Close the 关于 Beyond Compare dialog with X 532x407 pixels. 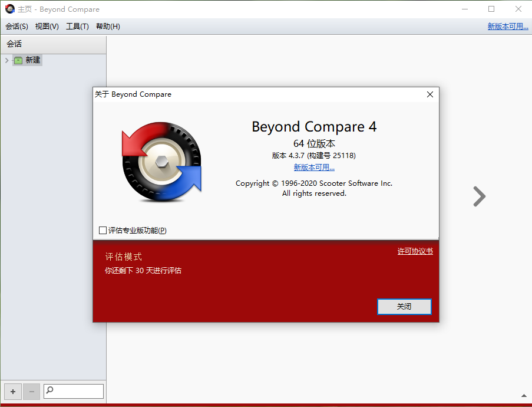point(430,94)
